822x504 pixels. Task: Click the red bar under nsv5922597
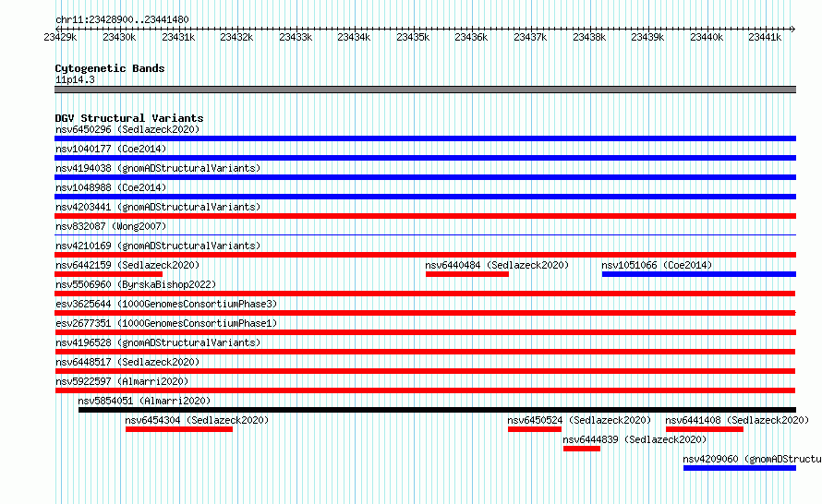pos(425,390)
